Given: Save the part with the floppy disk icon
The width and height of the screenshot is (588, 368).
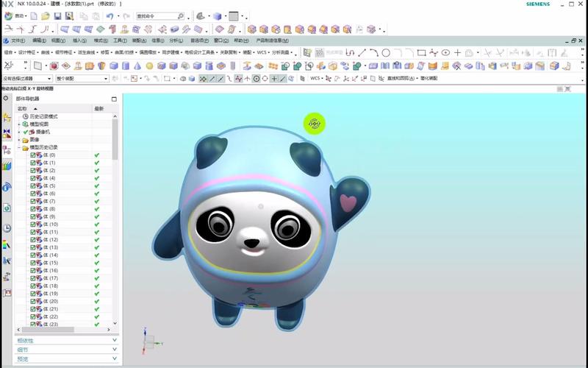Looking at the screenshot, I should pos(57,15).
